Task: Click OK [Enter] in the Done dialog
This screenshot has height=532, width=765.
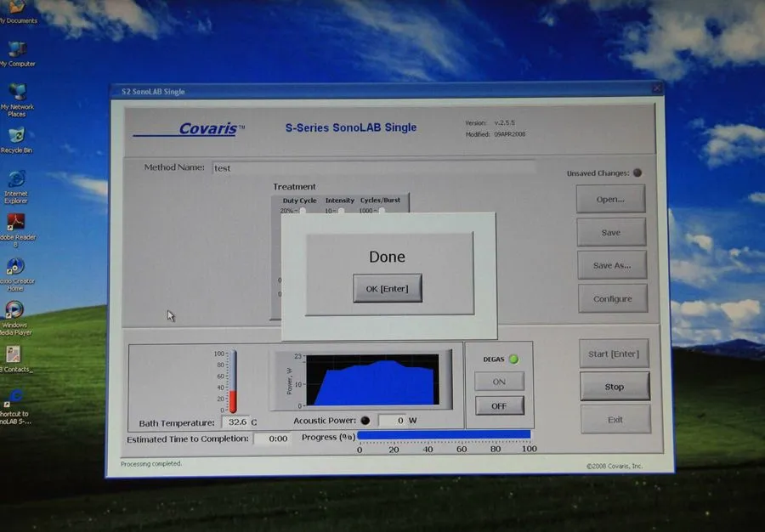Action: click(x=388, y=289)
